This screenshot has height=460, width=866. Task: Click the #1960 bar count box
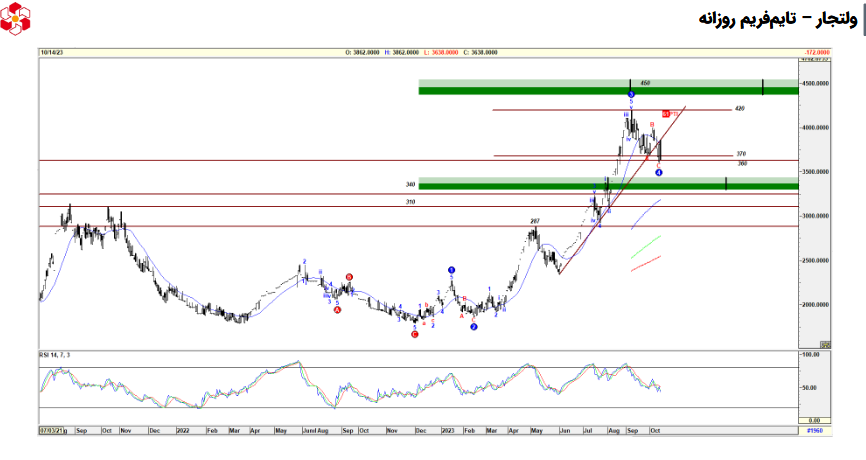815,430
